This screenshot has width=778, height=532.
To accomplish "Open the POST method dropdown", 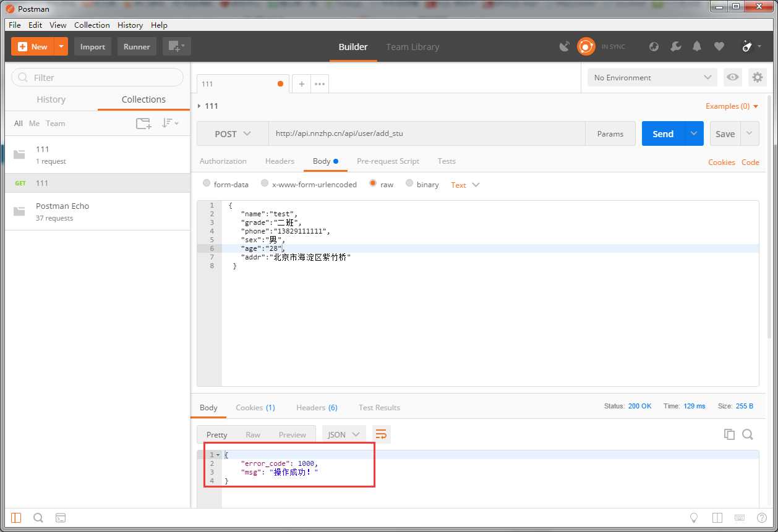I will coord(233,133).
